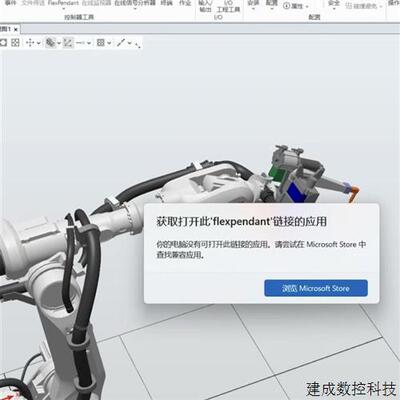Click the view center grid icon
The image size is (400, 400).
(15, 42)
